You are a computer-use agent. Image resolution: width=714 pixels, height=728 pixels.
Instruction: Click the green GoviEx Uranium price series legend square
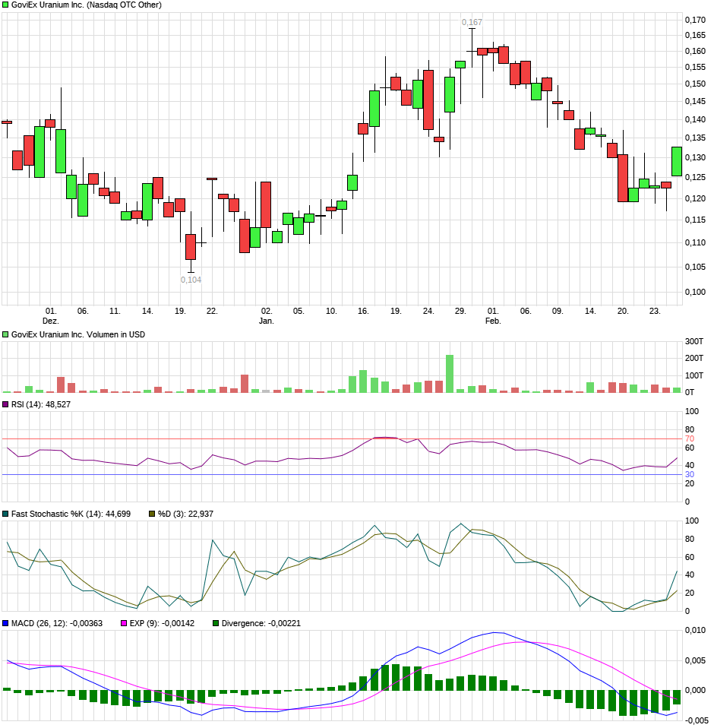pyautogui.click(x=6, y=5)
